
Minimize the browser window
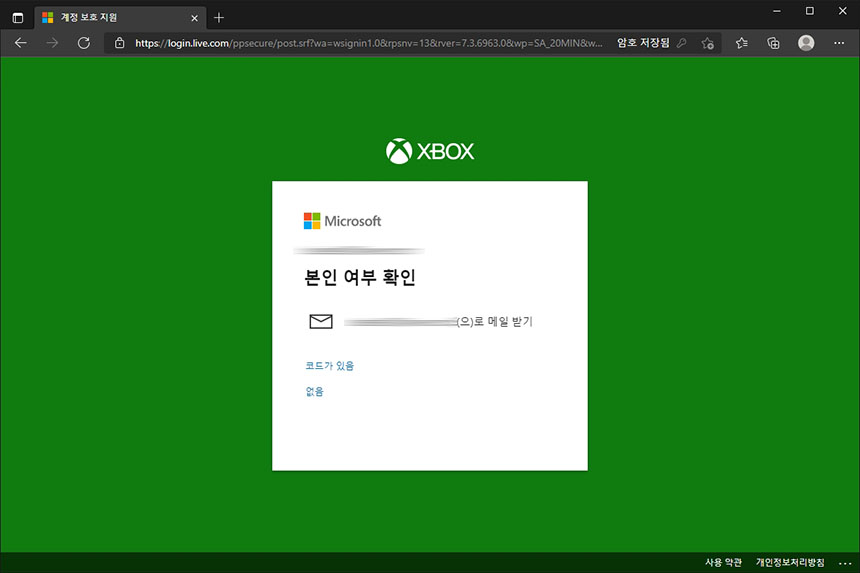(x=777, y=11)
